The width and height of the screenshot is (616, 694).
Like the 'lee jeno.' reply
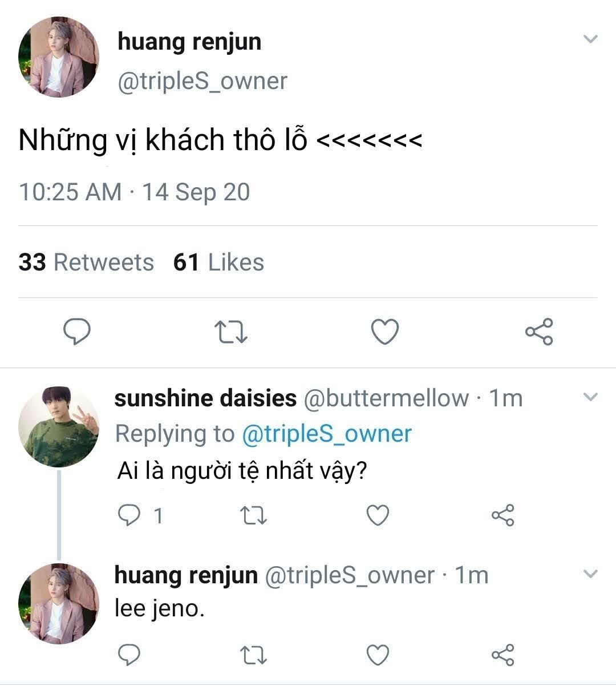377,654
